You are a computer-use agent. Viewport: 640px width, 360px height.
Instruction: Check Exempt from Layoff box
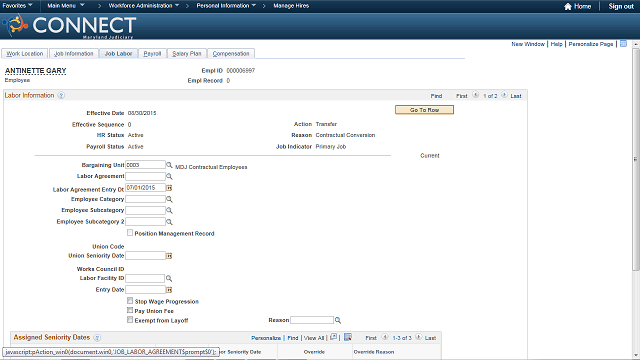click(130, 320)
